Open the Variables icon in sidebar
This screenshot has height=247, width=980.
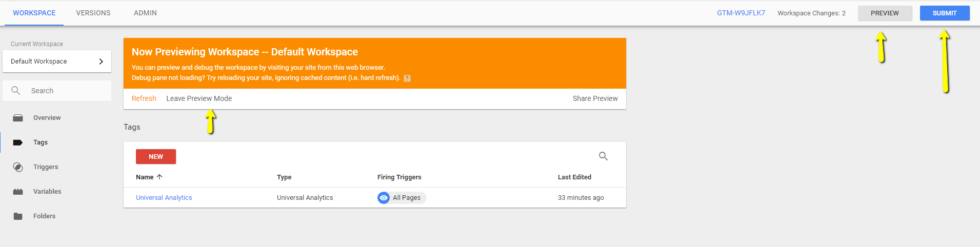click(x=18, y=192)
